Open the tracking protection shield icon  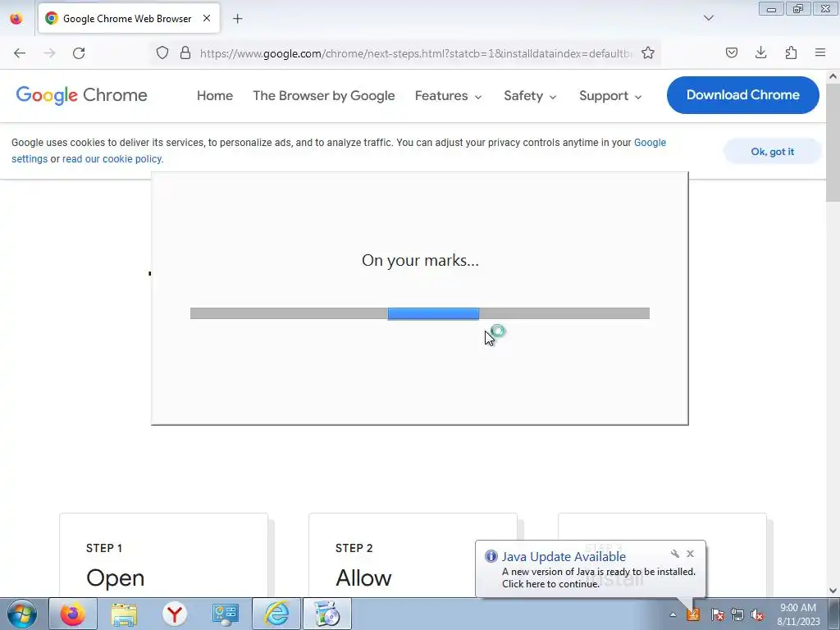[x=162, y=52]
